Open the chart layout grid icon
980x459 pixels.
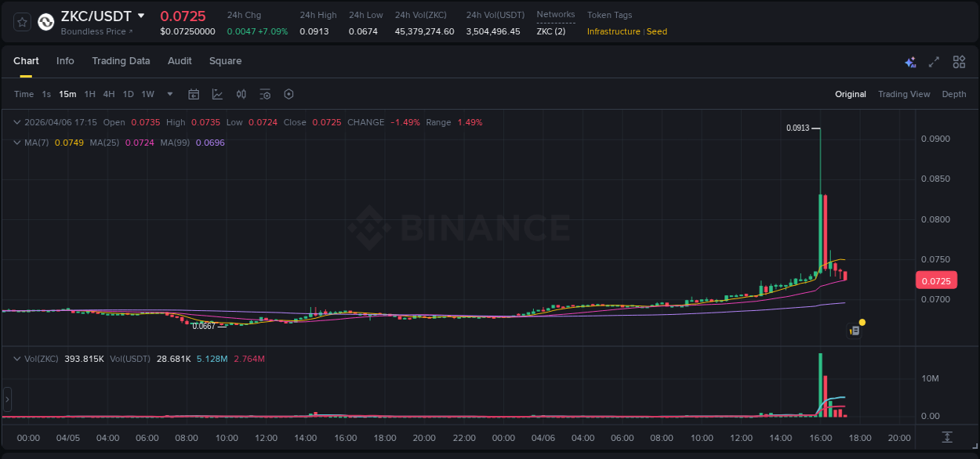(959, 62)
